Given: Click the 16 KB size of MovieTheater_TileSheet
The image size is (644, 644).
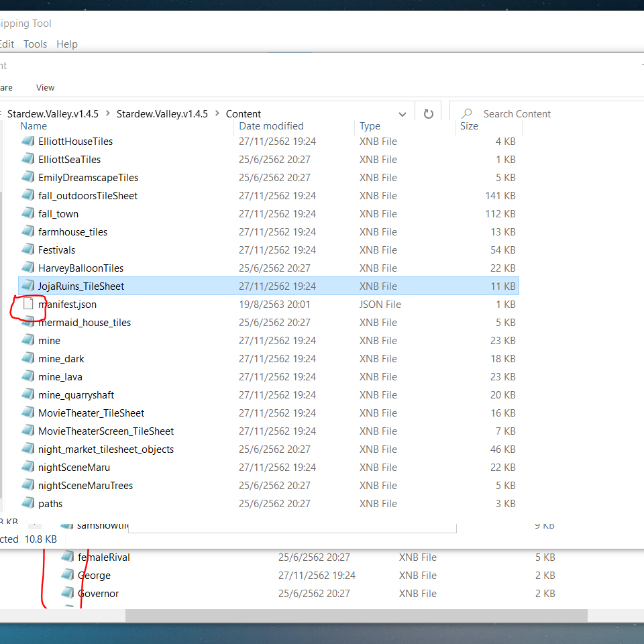Looking at the screenshot, I should (x=502, y=413).
